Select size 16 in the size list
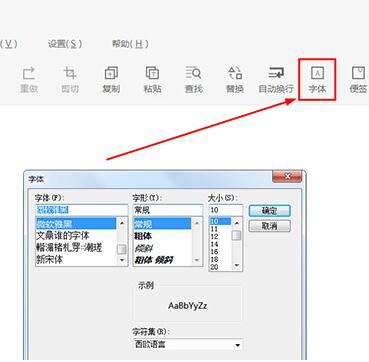This screenshot has height=362, width=369. [x=220, y=252]
